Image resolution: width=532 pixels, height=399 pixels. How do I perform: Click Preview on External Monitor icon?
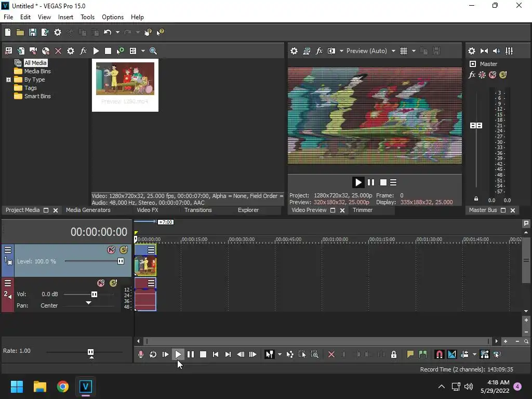coord(307,51)
